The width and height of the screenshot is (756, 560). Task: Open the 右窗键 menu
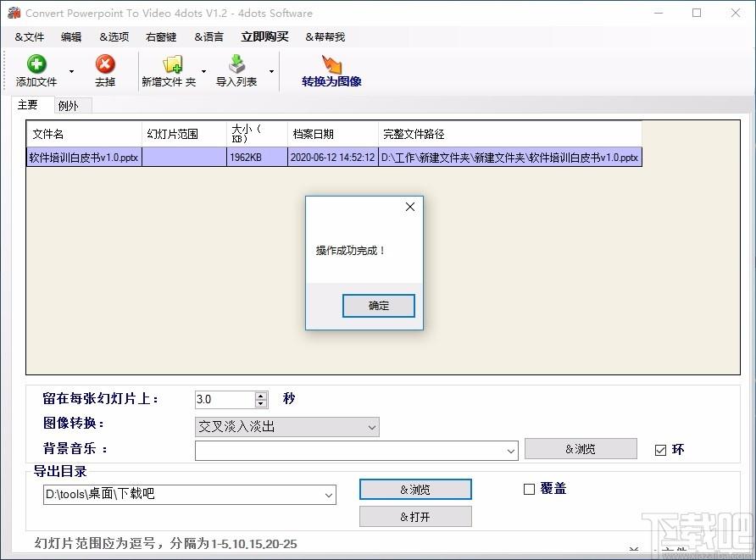click(161, 37)
